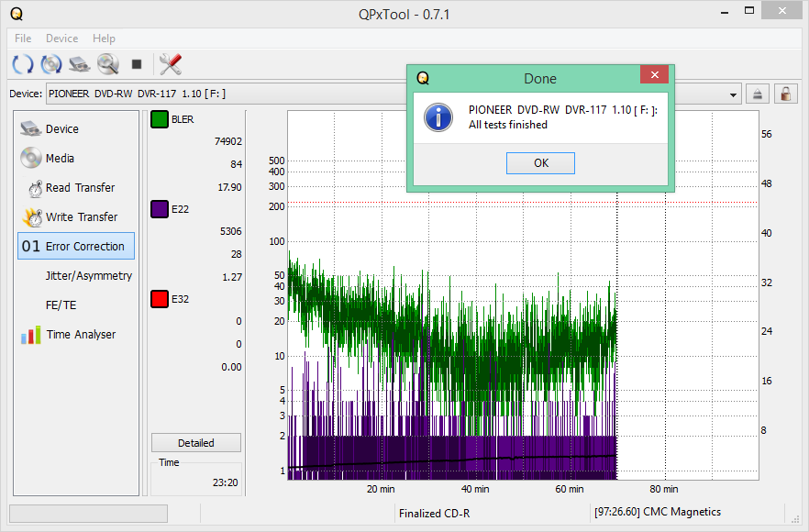Image resolution: width=809 pixels, height=532 pixels.
Task: Minimize the QPxTool window
Action: 725,11
